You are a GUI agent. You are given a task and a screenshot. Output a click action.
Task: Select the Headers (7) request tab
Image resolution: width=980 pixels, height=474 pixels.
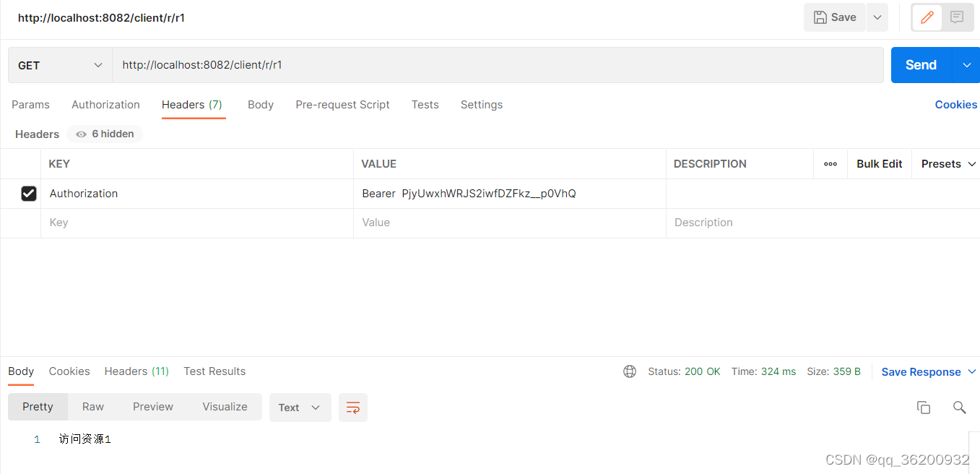coord(192,105)
